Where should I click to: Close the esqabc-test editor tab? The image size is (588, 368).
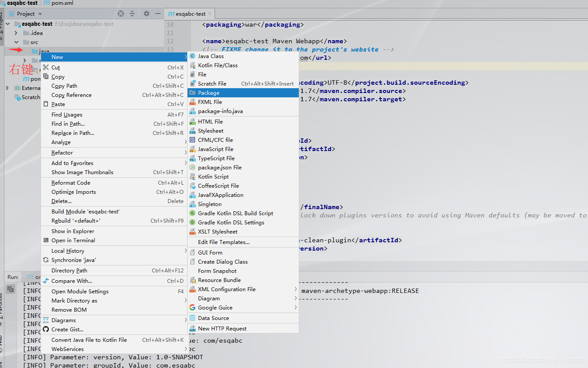[x=210, y=14]
